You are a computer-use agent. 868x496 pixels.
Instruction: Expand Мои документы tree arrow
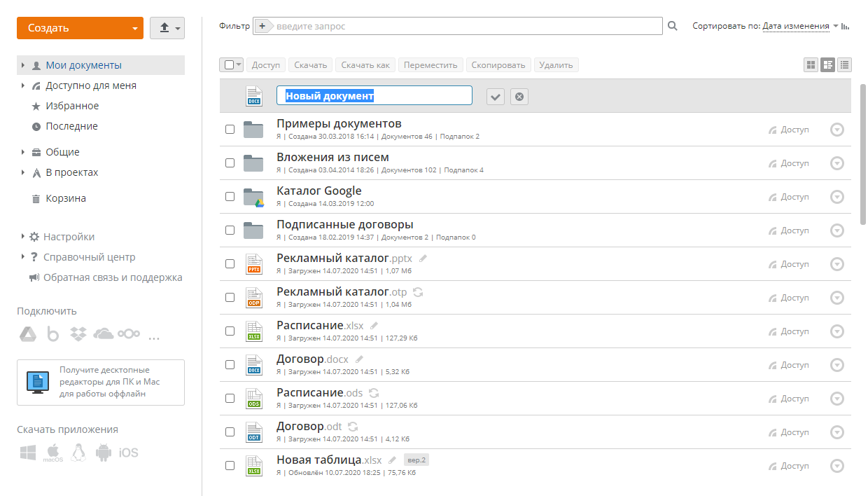pos(23,65)
